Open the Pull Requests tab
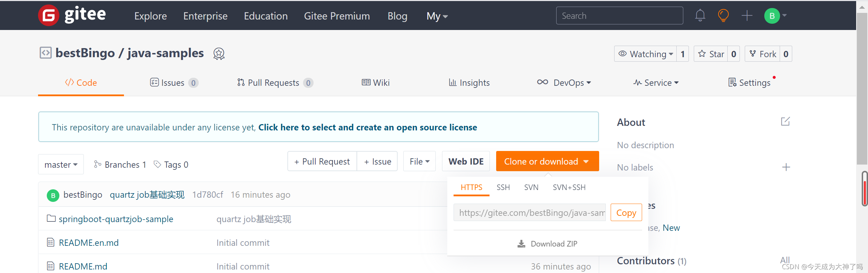 pyautogui.click(x=275, y=83)
